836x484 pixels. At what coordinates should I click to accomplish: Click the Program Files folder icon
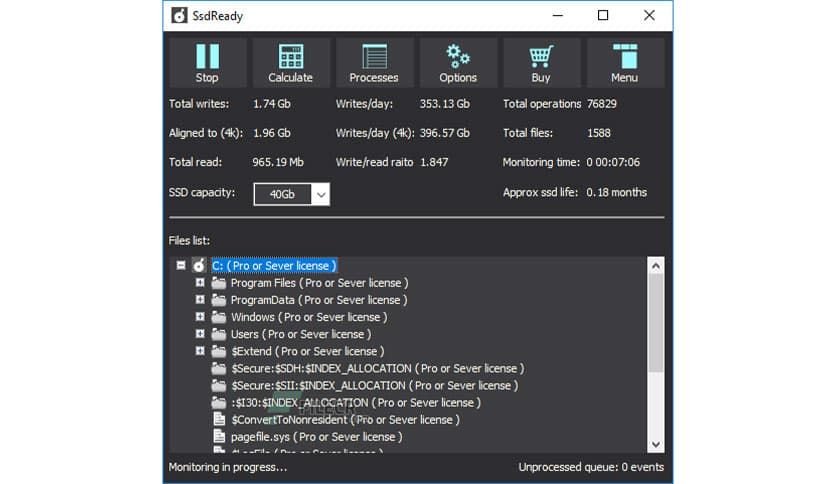click(x=219, y=283)
